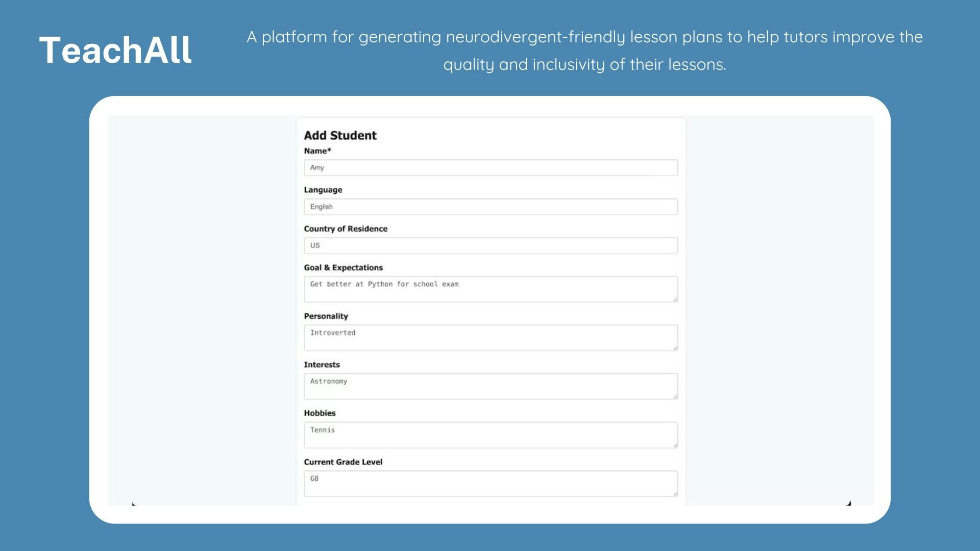Click the back arrow at bottom left

coord(134,504)
